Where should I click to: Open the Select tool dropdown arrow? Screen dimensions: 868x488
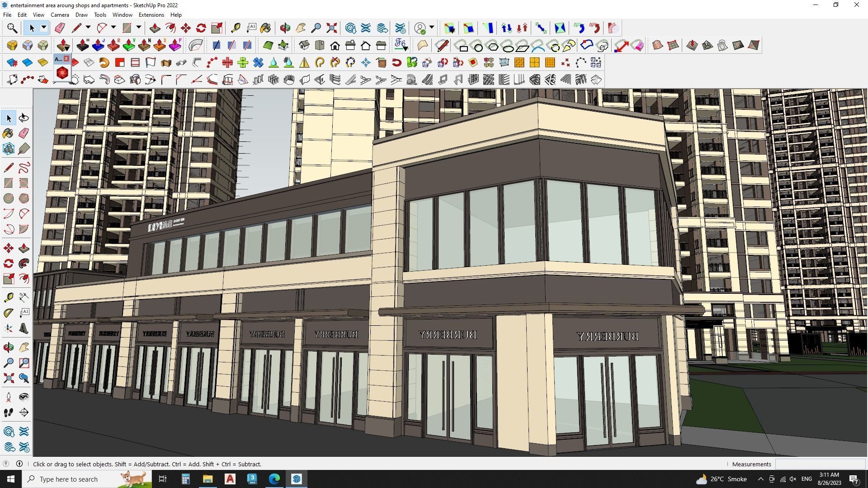click(x=44, y=28)
